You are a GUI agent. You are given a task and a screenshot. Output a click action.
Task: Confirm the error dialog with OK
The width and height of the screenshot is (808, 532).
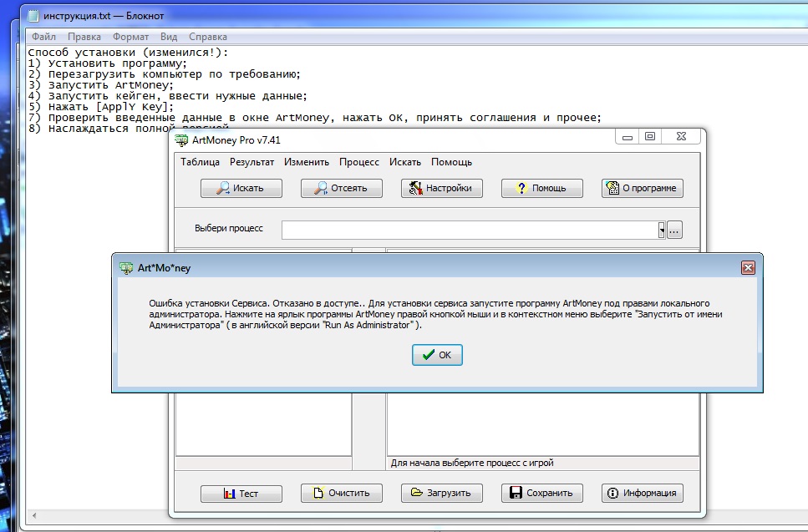pyautogui.click(x=437, y=355)
